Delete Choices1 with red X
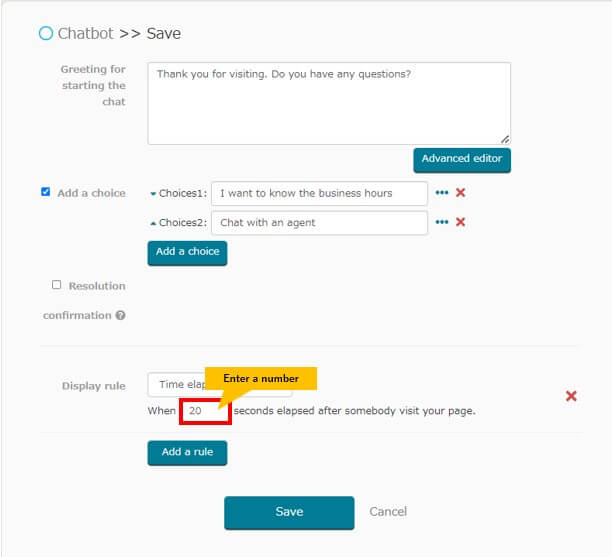612x557 pixels. [x=461, y=192]
